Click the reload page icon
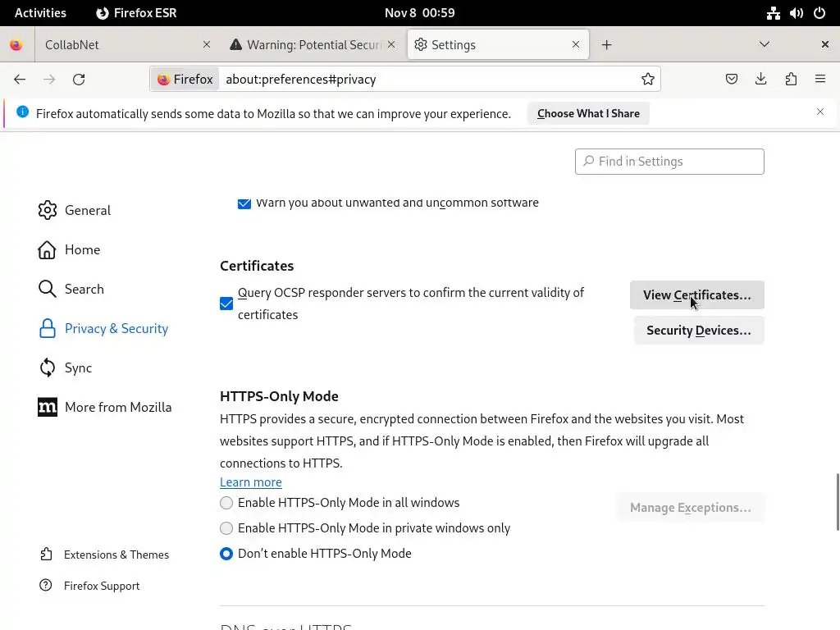The image size is (840, 630). [79, 80]
